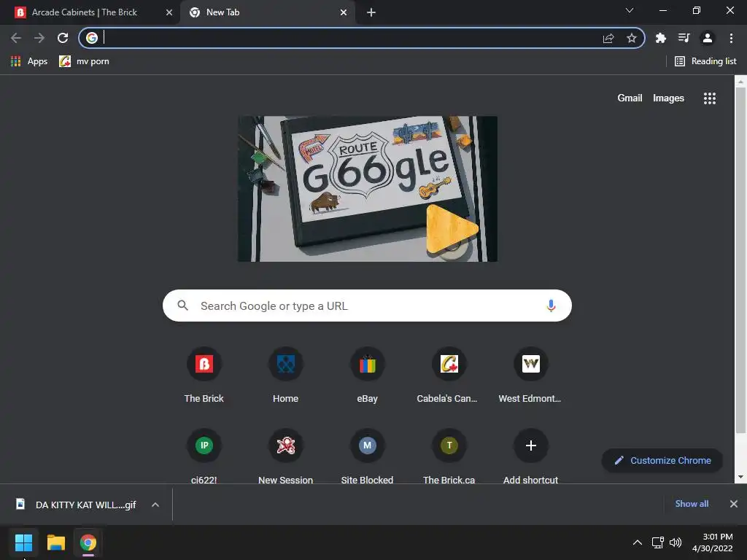The image size is (747, 560).
Task: Open Apps from the bookmarks bar
Action: pyautogui.click(x=29, y=61)
